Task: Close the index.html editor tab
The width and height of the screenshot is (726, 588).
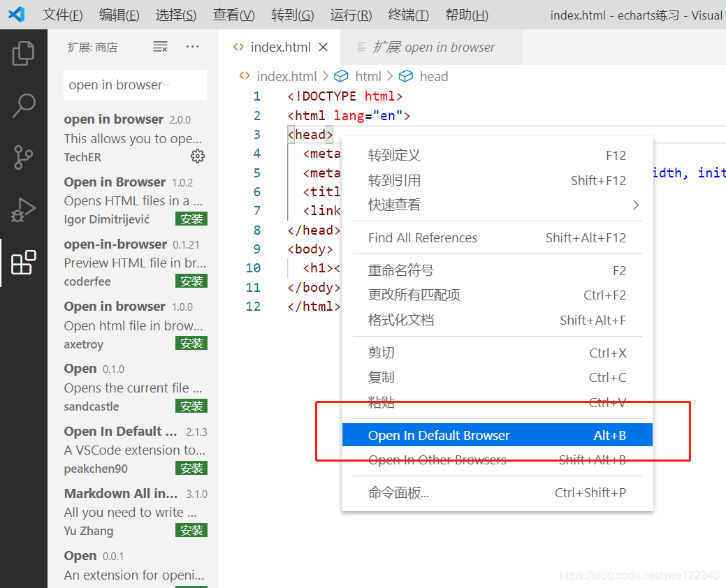Action: (324, 47)
